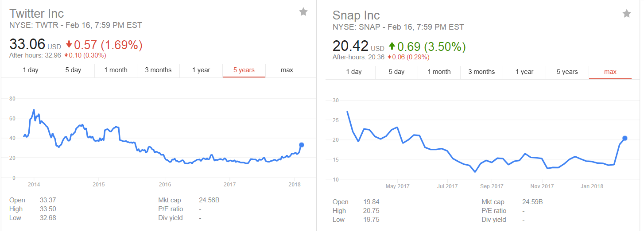This screenshot has height=232, width=644.
Task: Click the Twitter Inc company title
Action: pos(37,13)
